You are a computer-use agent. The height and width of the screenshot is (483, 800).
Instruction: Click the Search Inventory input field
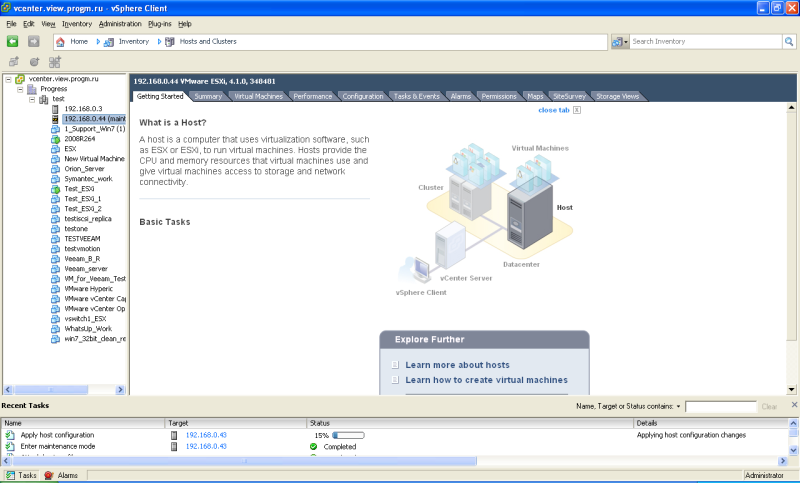pyautogui.click(x=706, y=41)
